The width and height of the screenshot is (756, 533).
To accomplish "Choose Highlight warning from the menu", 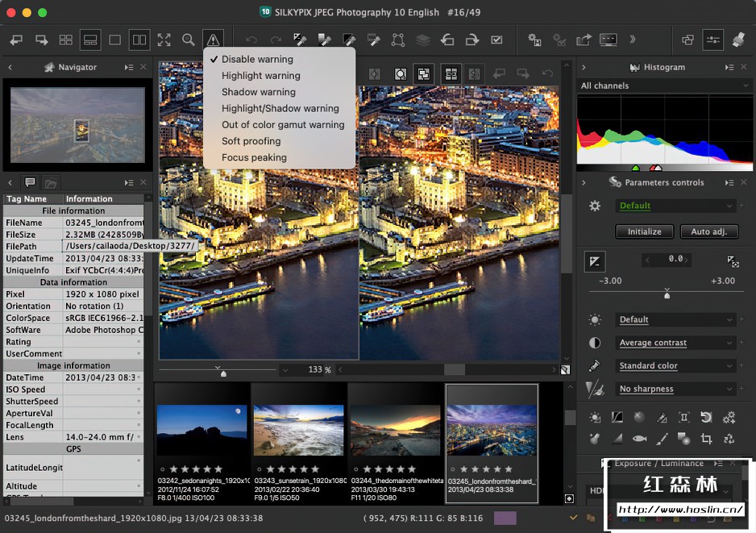I will point(260,76).
